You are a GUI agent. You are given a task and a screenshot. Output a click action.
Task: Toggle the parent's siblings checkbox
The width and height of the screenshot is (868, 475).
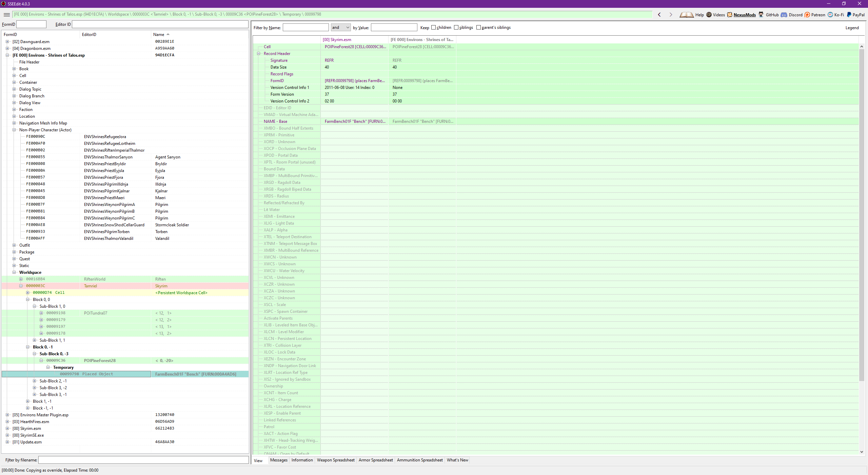478,27
